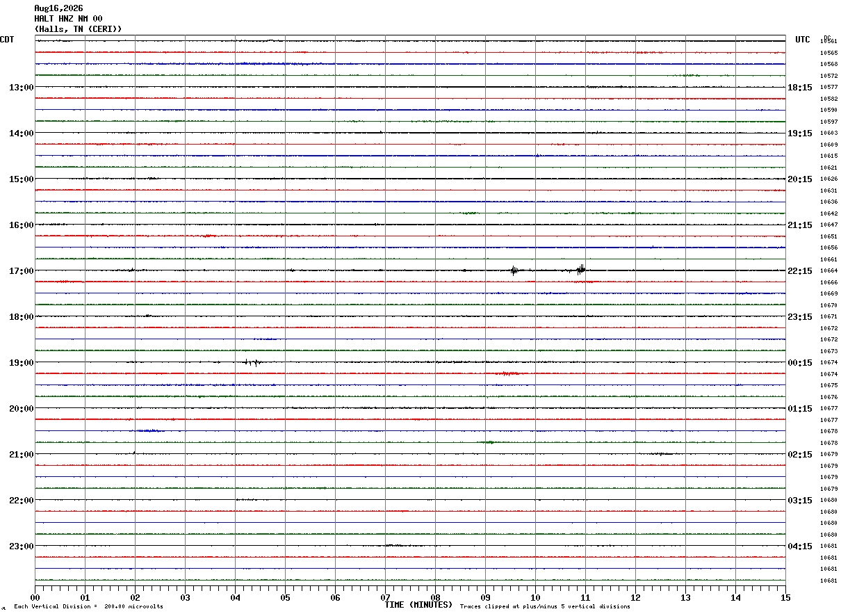Click the 17:00 CDT time label
Viewport: 841px width, 616px height.
pos(21,271)
